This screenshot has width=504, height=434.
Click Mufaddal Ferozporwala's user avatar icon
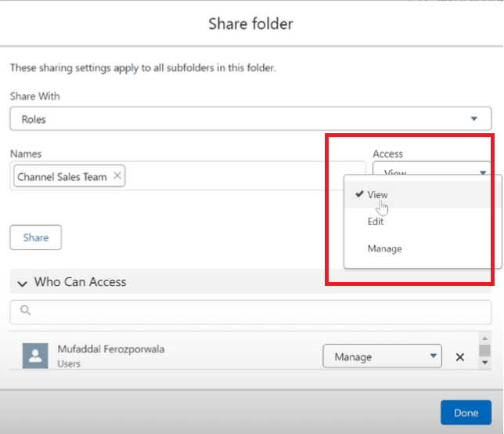[35, 356]
